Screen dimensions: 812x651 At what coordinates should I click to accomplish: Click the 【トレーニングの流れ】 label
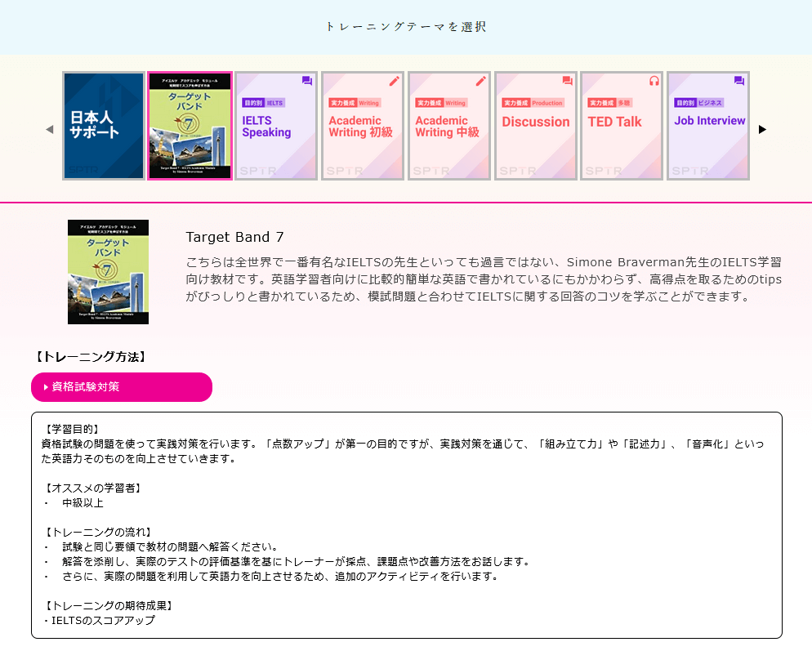coord(98,532)
